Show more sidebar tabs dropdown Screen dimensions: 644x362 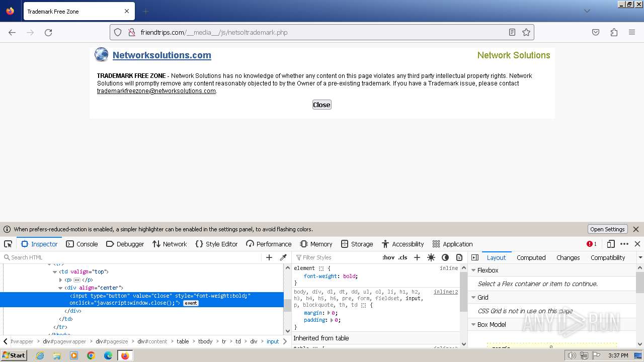coord(640,257)
